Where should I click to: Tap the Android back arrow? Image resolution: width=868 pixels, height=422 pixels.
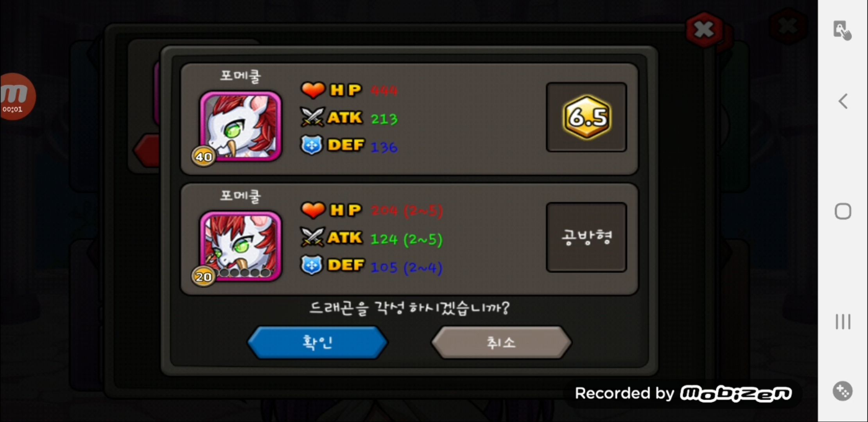coord(843,101)
